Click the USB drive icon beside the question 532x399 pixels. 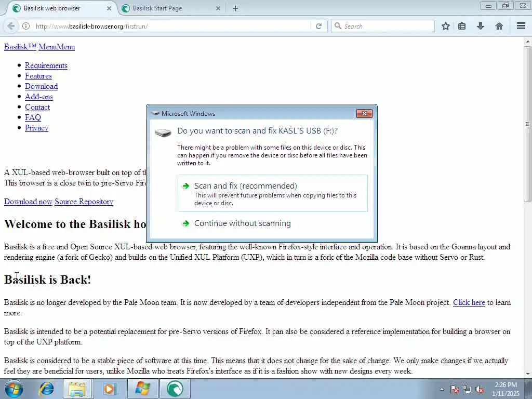coord(163,132)
